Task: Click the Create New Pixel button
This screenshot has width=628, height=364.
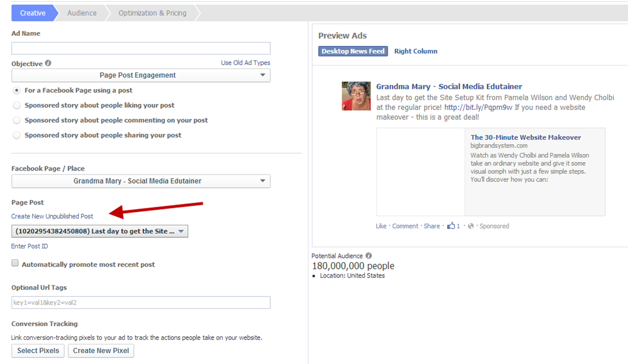Action: tap(101, 351)
